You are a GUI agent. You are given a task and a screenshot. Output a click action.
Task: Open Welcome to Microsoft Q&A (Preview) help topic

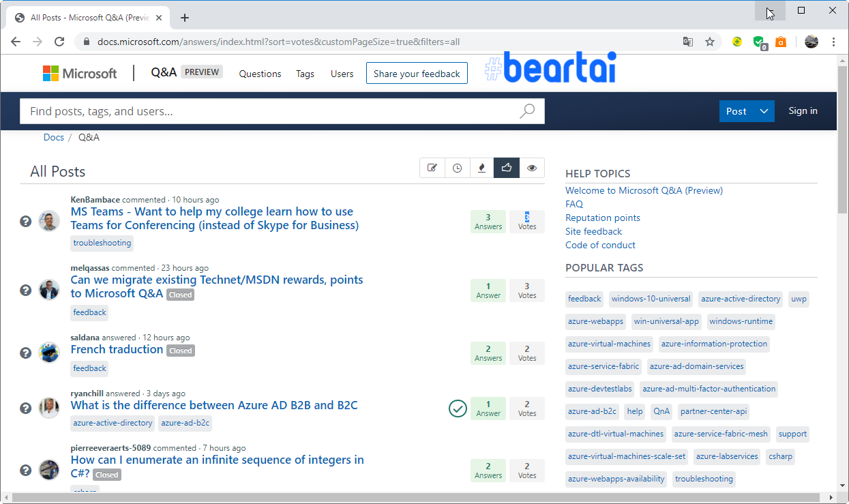coord(644,190)
